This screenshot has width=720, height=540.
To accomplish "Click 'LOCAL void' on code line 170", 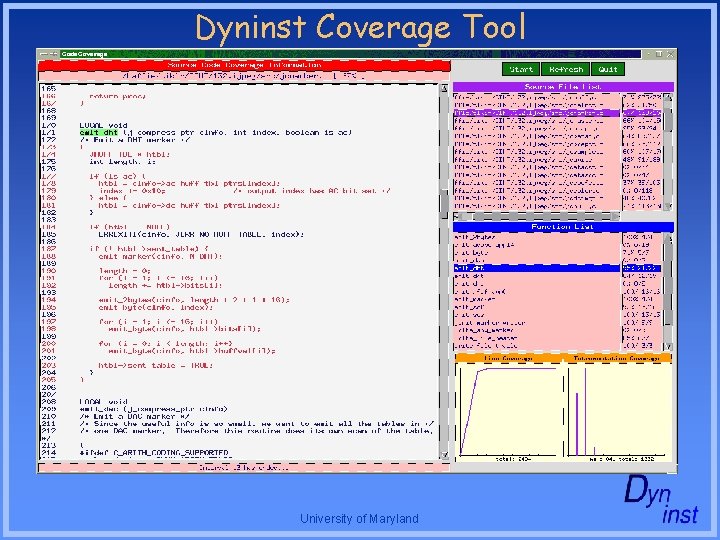I will (103, 125).
